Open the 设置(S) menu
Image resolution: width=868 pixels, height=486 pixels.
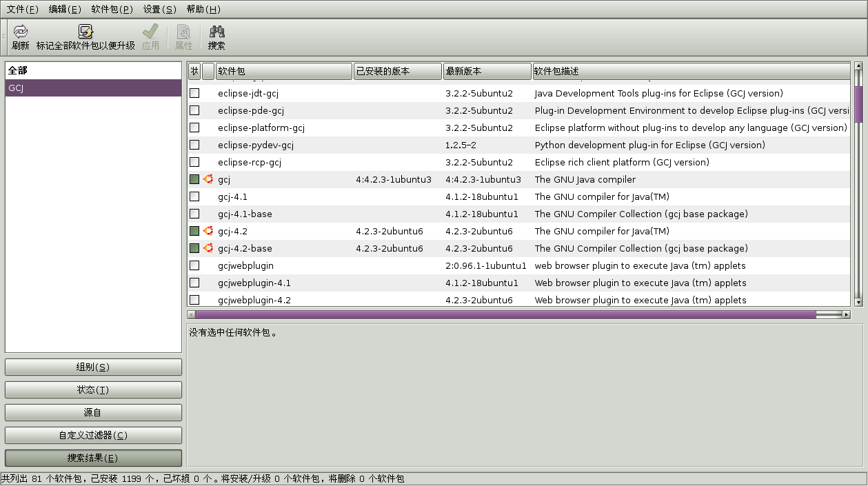pos(160,9)
